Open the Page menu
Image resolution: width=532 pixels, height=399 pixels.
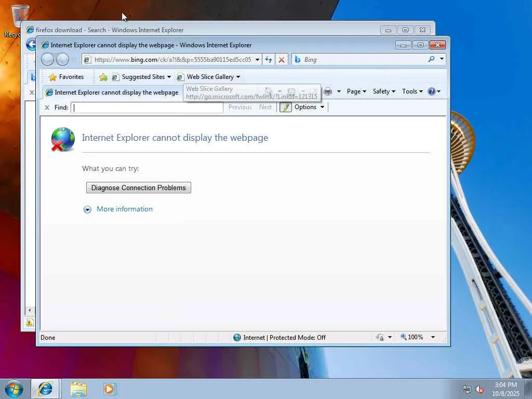point(356,91)
